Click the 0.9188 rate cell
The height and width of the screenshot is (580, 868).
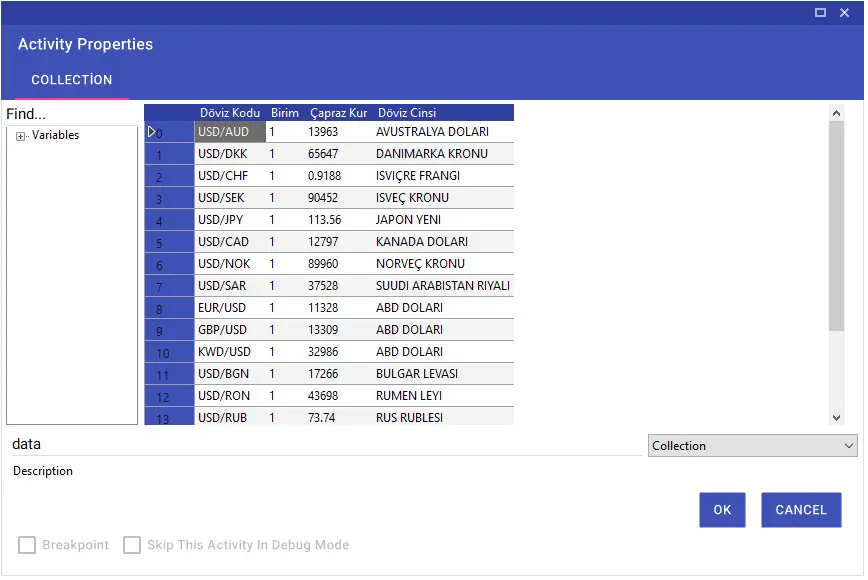pos(339,177)
